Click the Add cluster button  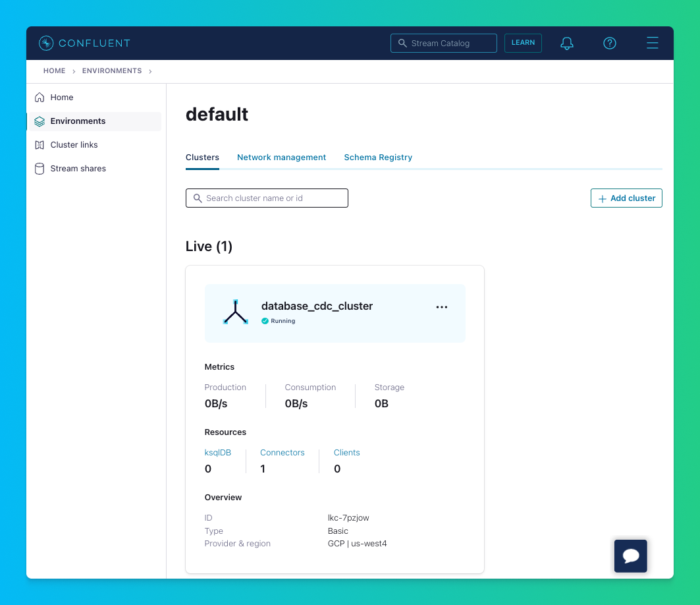(626, 198)
